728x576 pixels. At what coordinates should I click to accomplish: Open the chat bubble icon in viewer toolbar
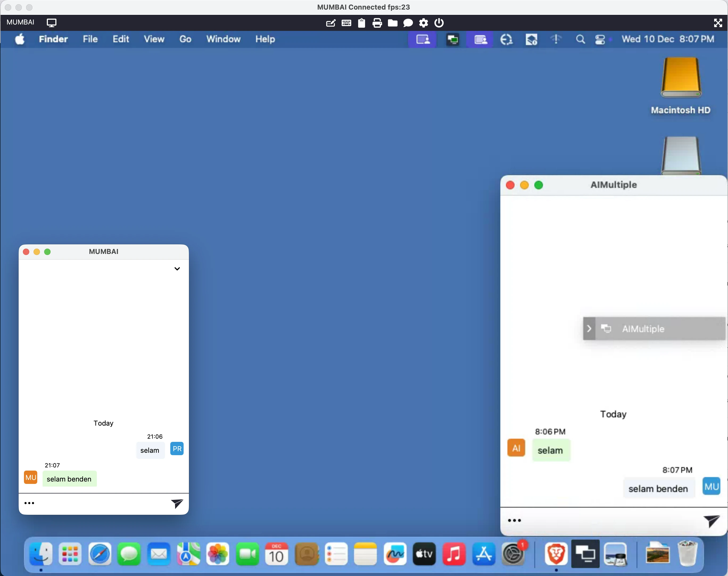click(x=408, y=23)
